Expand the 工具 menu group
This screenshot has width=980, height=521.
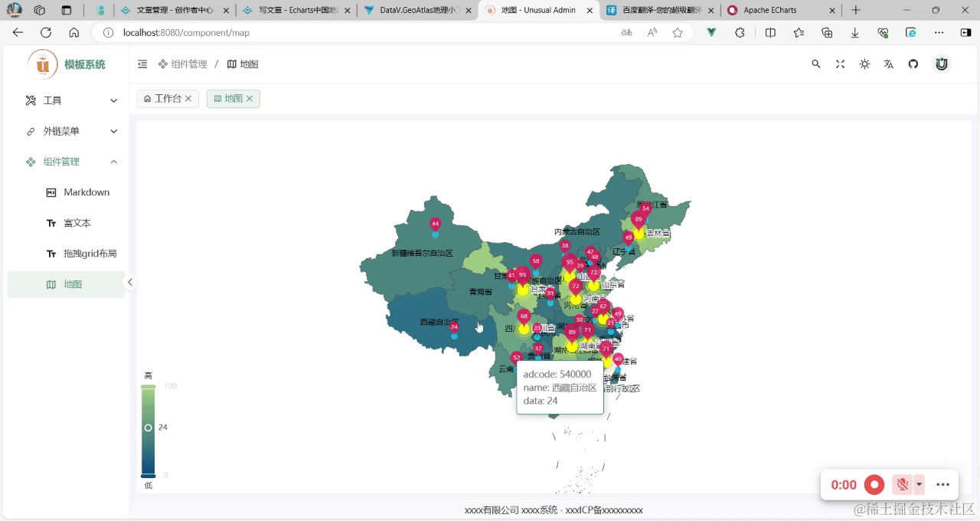pos(66,100)
